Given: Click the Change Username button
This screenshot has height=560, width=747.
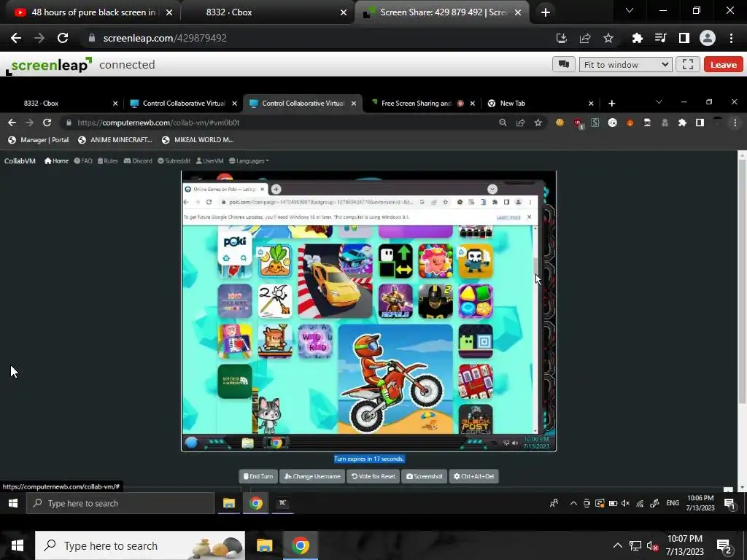Looking at the screenshot, I should tap(312, 476).
